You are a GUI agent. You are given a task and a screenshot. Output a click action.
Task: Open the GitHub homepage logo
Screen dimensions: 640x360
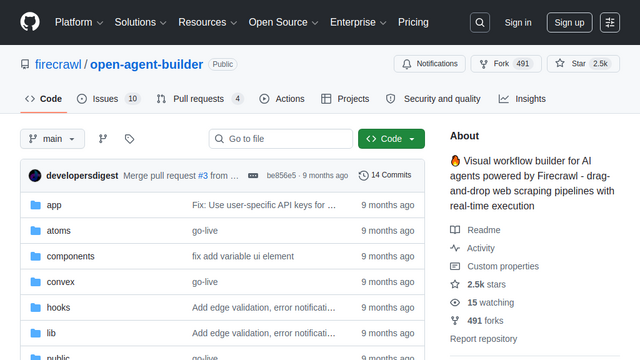(x=30, y=22)
